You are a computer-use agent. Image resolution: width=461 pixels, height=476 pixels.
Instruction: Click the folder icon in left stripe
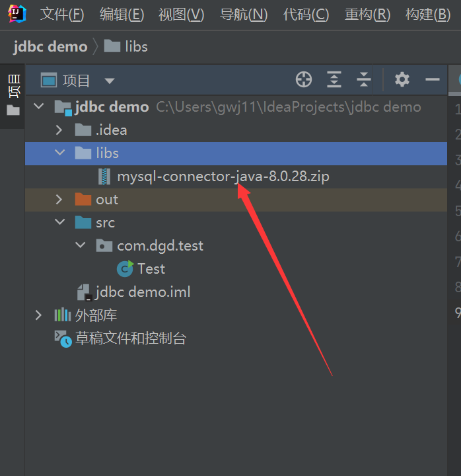click(x=13, y=110)
